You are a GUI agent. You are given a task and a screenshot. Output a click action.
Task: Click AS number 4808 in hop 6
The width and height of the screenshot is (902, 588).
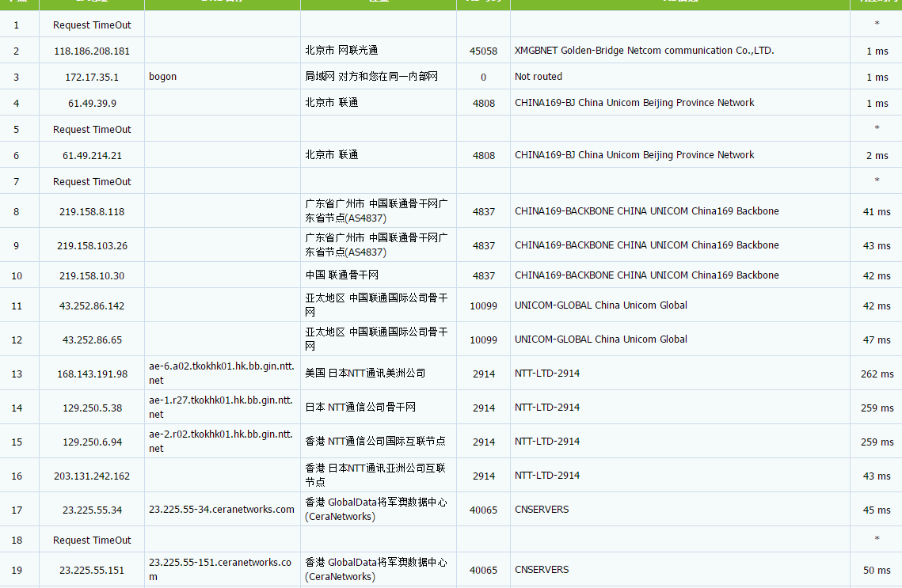point(484,156)
